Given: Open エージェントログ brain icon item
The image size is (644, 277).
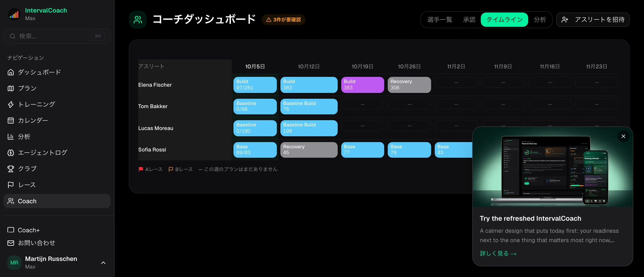Looking at the screenshot, I should [57, 153].
